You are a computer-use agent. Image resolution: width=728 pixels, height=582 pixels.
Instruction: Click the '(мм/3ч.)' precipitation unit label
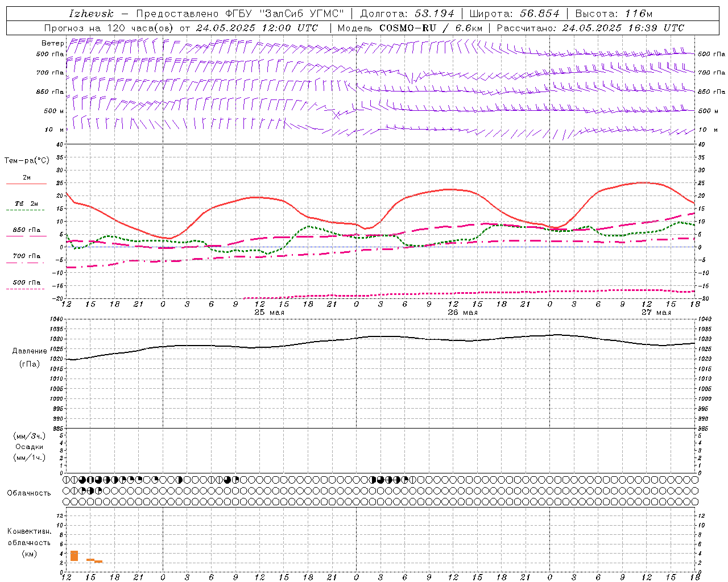tap(30, 436)
